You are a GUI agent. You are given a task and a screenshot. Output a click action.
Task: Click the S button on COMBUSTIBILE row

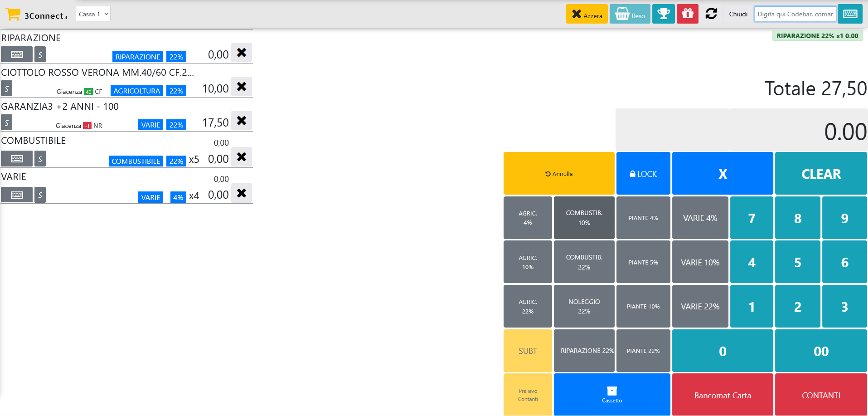40,159
